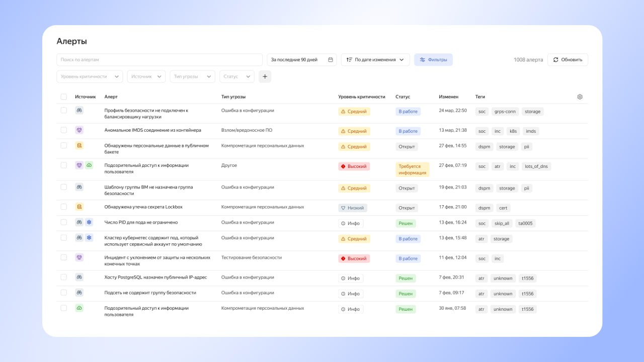Select checkbox for Число PID alert
Viewport: 644px width, 362px height.
[x=63, y=222]
